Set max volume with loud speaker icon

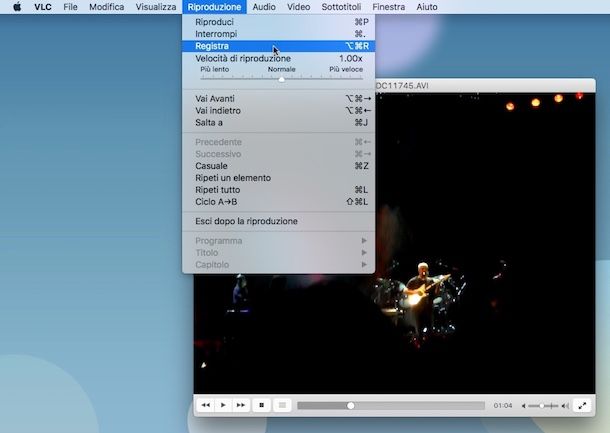[565, 406]
